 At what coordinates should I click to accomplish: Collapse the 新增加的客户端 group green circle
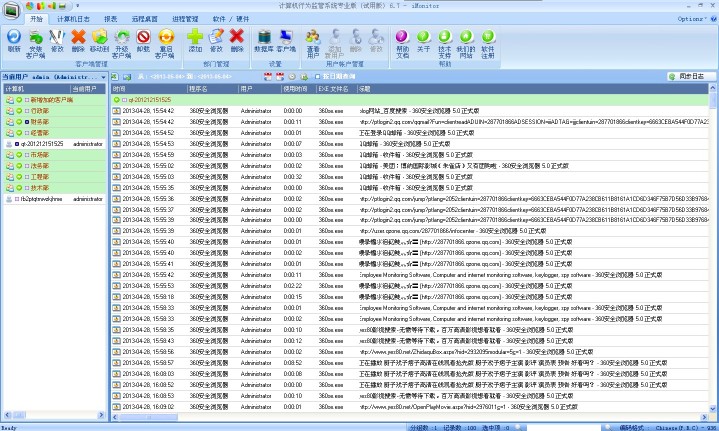coord(19,100)
